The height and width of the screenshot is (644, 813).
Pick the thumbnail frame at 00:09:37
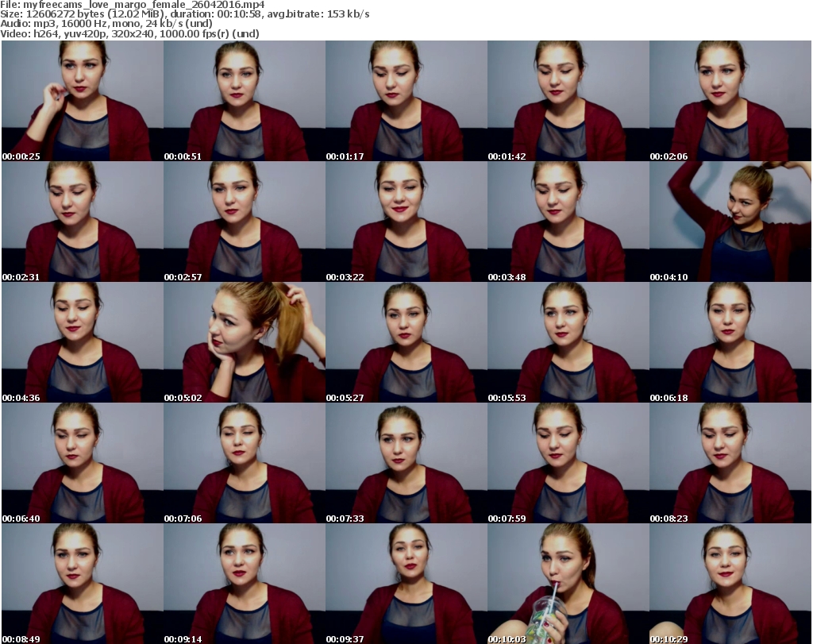(x=406, y=584)
